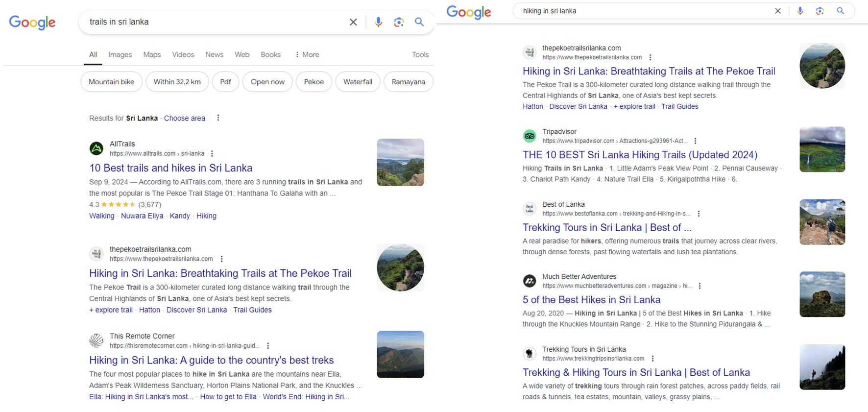Expand the 'More' search categories menu
This screenshot has width=868, height=412.
coord(307,55)
